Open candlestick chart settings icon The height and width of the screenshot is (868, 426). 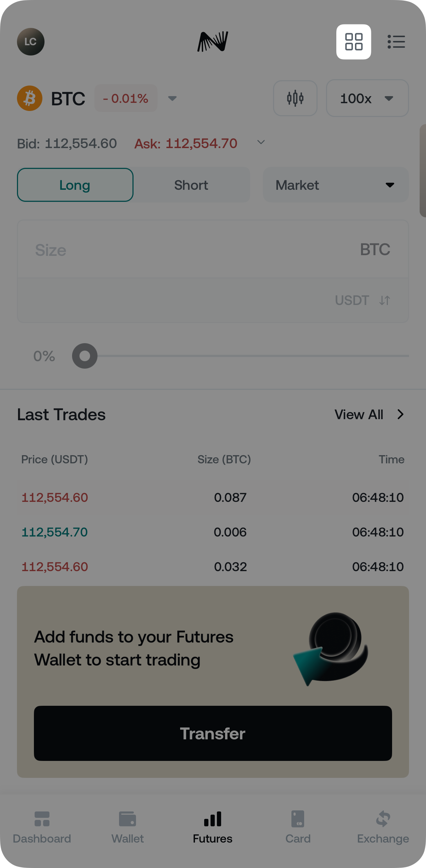[295, 98]
